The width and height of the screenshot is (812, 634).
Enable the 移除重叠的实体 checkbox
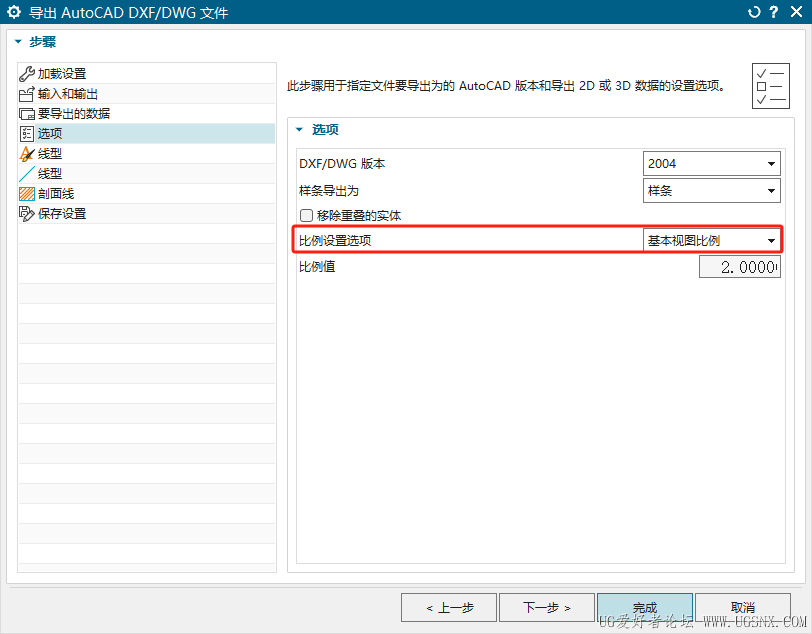click(x=307, y=215)
